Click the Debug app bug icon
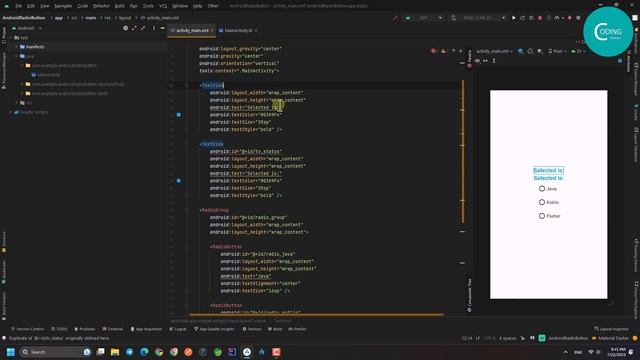The image size is (640, 360). [x=540, y=18]
